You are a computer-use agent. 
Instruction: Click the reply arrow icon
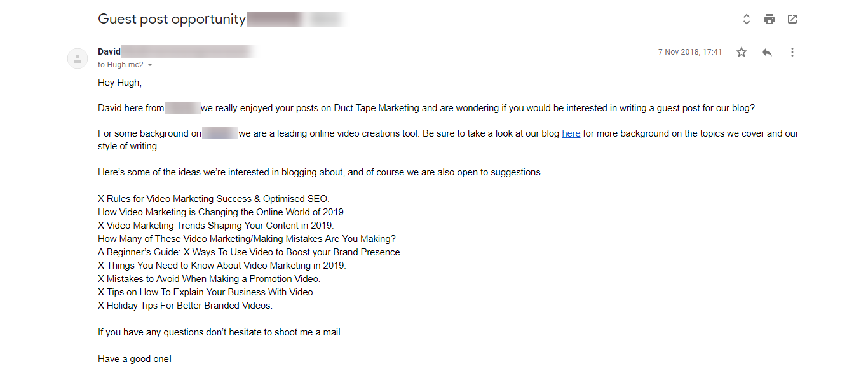click(767, 52)
